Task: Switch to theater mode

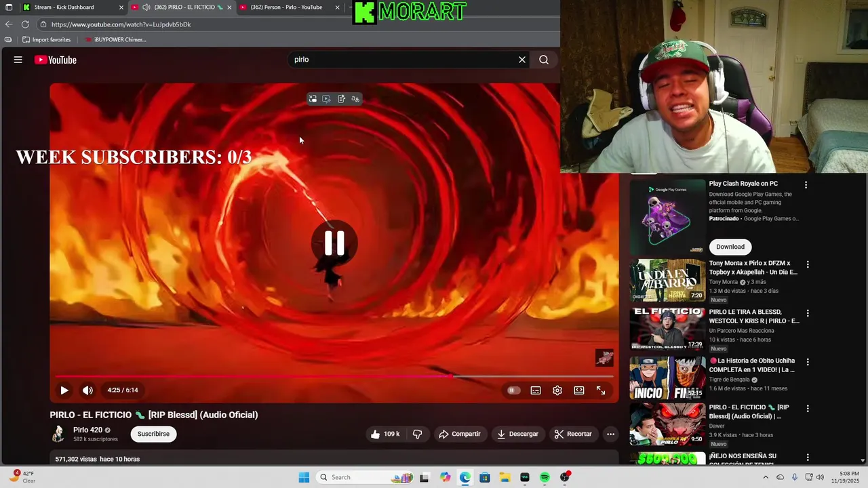Action: [x=579, y=390]
